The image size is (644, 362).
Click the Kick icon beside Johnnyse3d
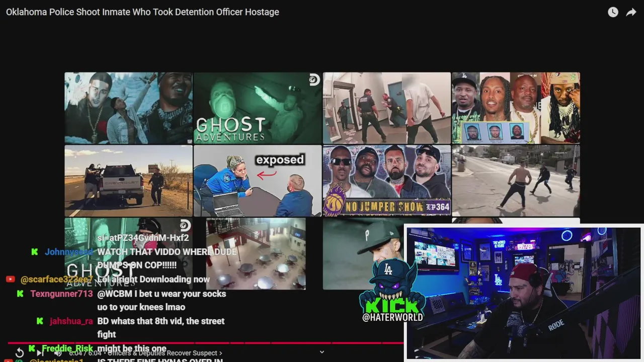34,252
